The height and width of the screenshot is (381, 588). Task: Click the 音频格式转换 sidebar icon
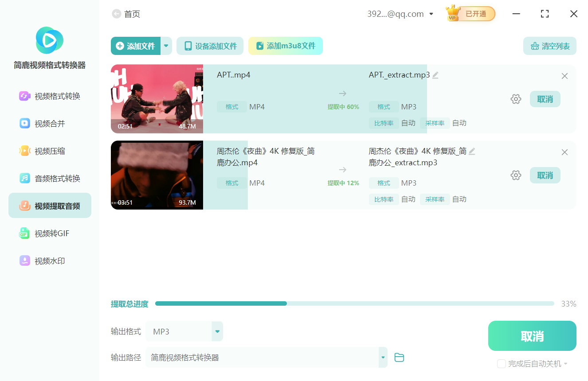(x=24, y=179)
